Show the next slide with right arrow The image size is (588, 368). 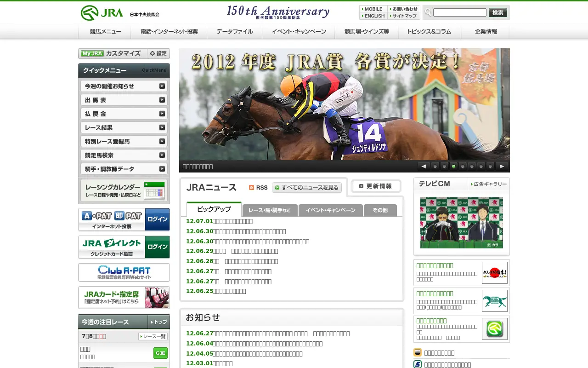(502, 166)
